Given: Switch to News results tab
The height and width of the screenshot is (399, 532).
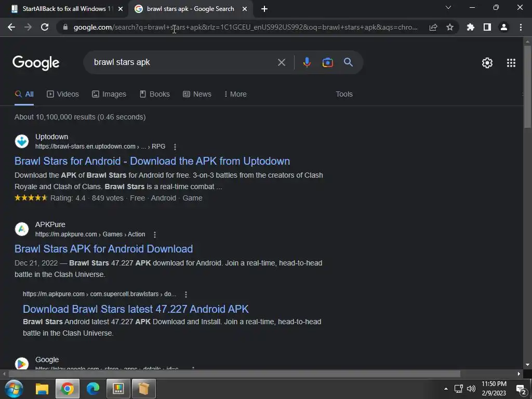Looking at the screenshot, I should 197,95.
